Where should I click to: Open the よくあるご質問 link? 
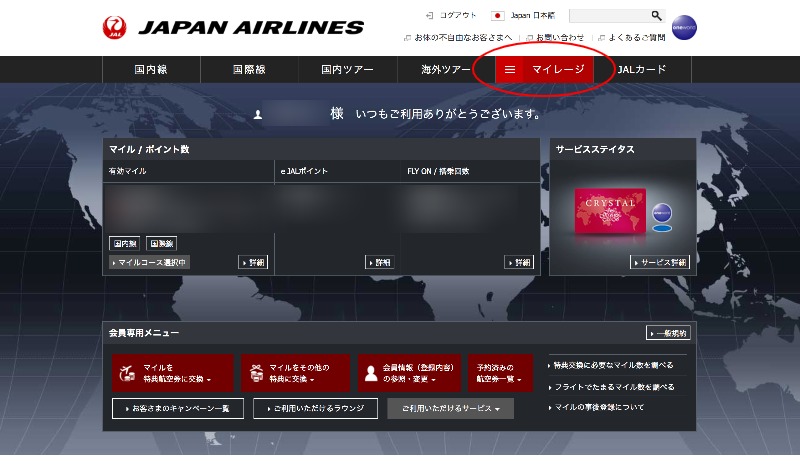(637, 37)
